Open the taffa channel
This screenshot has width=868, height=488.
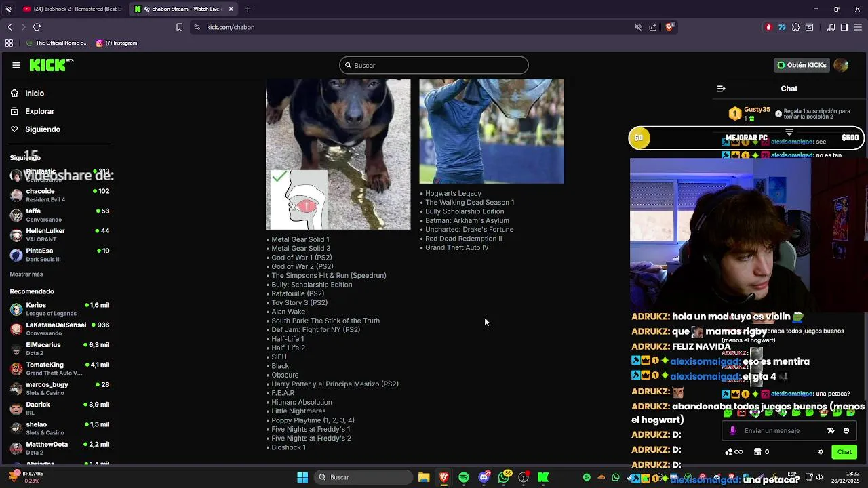60,215
